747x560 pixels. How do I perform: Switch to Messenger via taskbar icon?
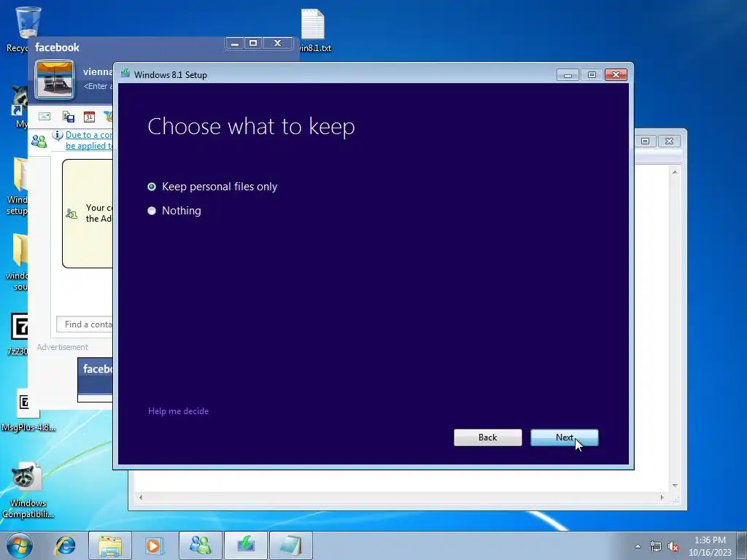(x=201, y=545)
